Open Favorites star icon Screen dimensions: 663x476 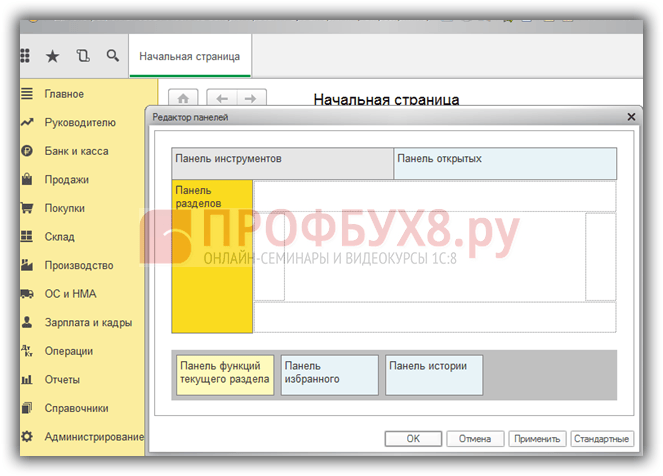(x=52, y=56)
